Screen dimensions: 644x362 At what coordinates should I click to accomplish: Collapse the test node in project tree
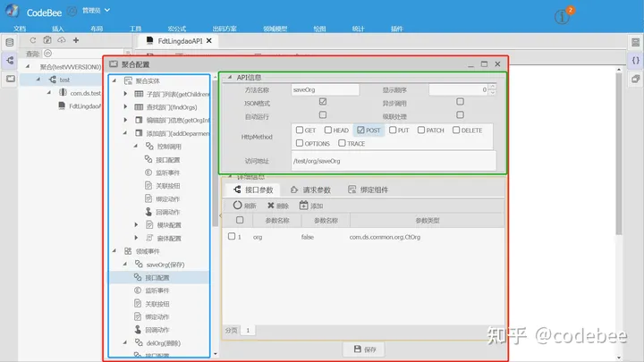click(38, 80)
